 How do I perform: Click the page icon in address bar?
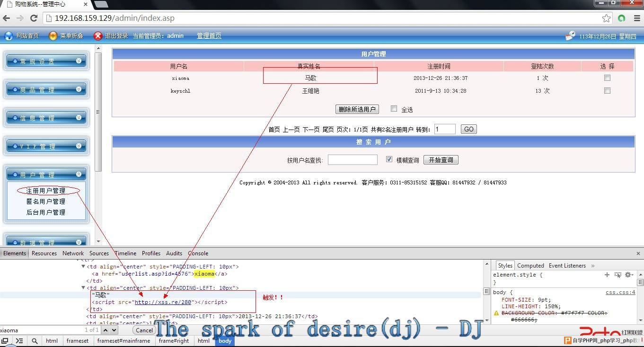point(49,18)
